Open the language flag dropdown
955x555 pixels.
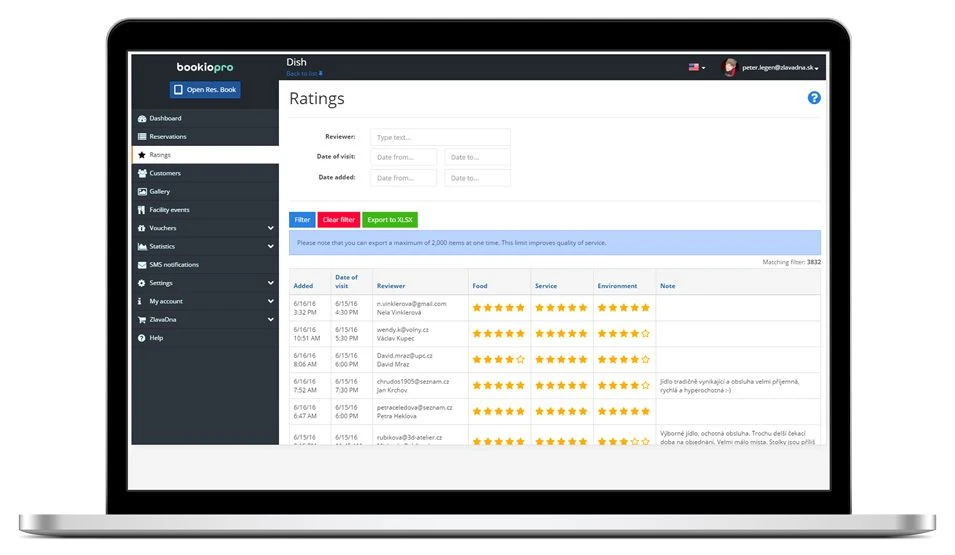coord(697,68)
